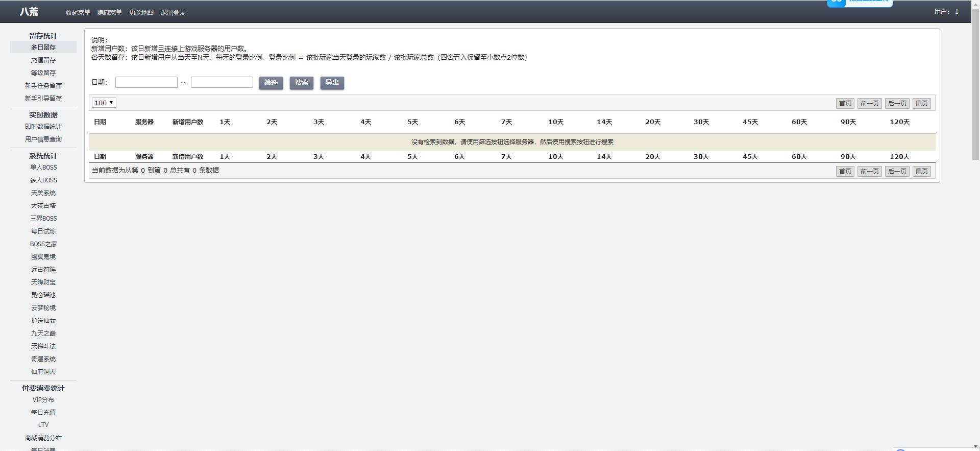Select 多日留存 in the sidebar

(x=43, y=48)
